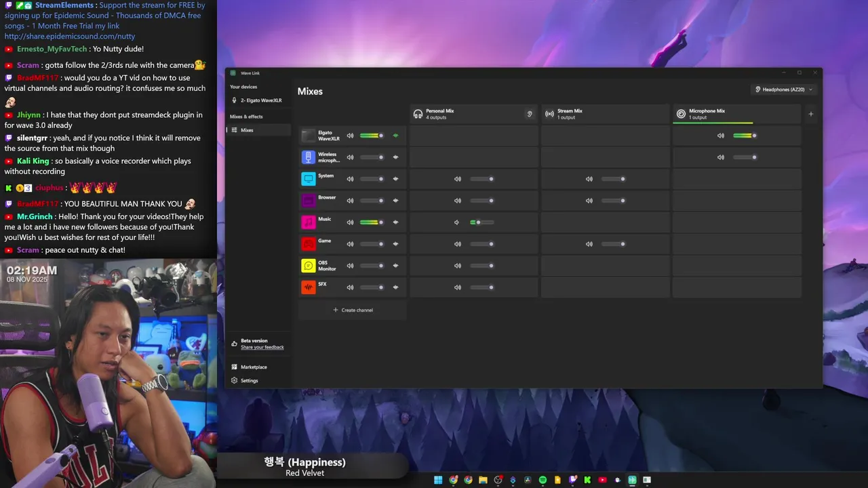
Task: Click the Kali King chat username
Action: [x=33, y=161]
